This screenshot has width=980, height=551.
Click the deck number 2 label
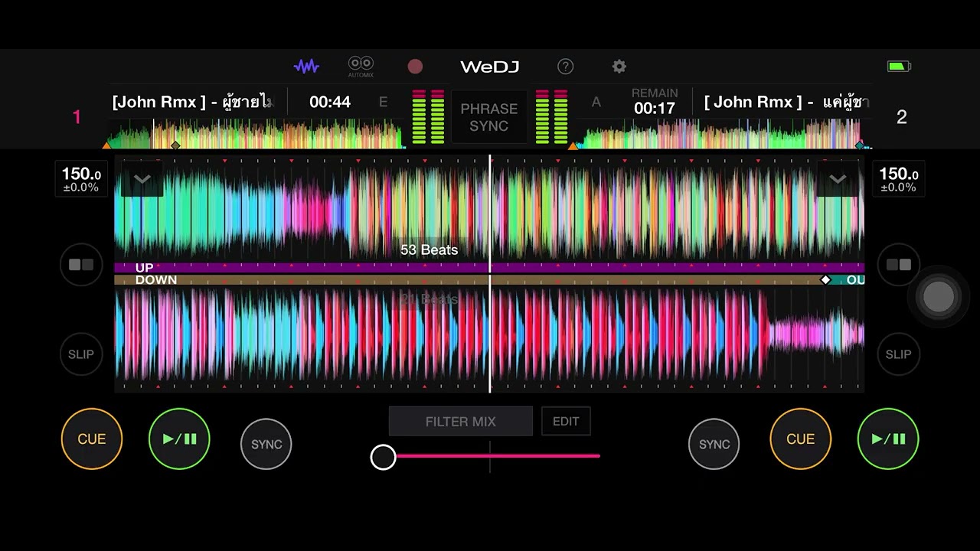pos(902,117)
